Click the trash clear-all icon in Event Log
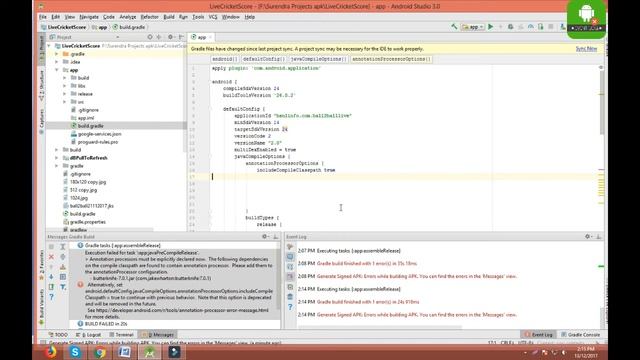640x360 pixels. [x=290, y=297]
